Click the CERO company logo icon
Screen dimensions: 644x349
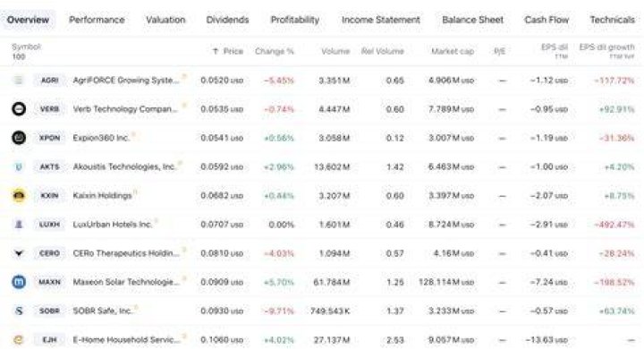19,253
